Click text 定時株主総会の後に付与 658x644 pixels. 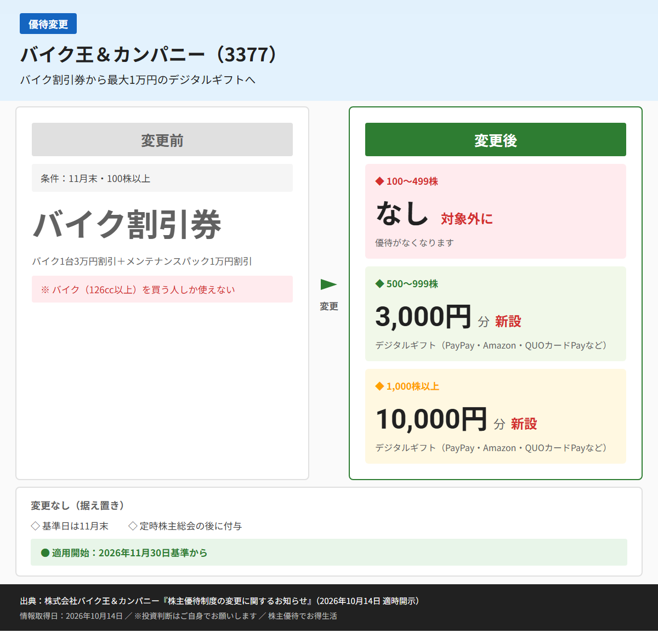191,526
